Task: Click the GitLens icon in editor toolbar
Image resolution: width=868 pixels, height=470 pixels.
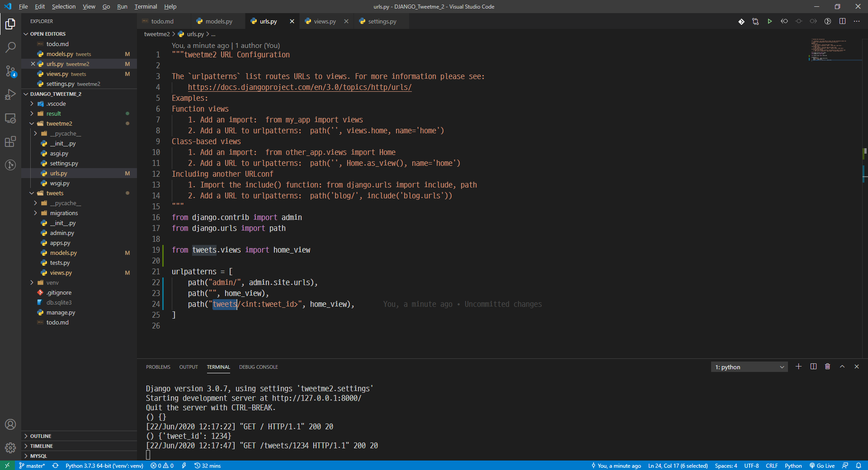Action: click(x=741, y=21)
